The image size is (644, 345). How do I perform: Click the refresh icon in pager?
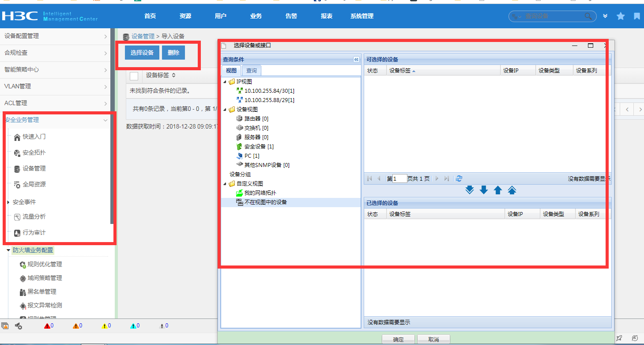point(459,178)
